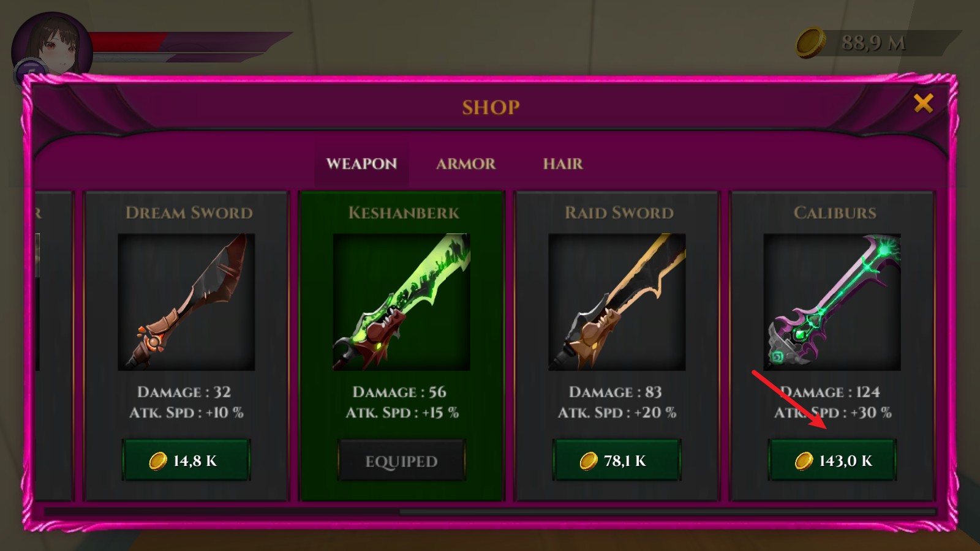Select the Keshanberk sword image
The width and height of the screenshot is (980, 551).
(x=401, y=302)
